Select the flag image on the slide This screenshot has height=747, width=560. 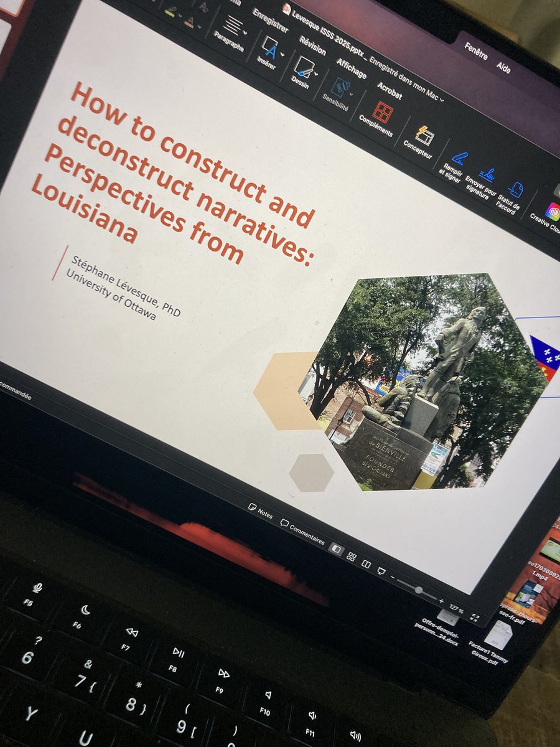click(x=544, y=359)
